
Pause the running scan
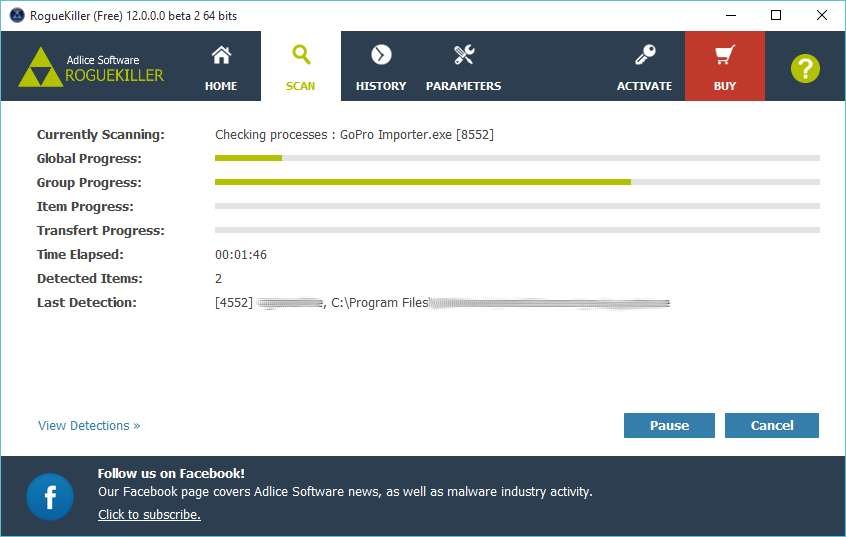coord(669,425)
